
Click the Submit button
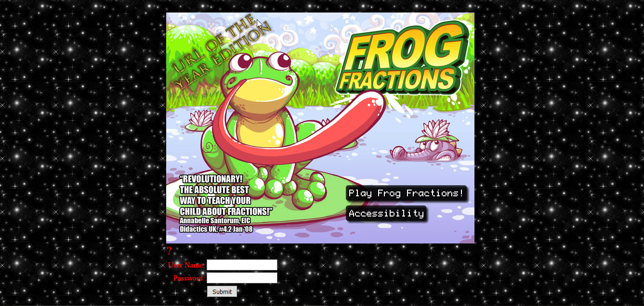coord(222,292)
